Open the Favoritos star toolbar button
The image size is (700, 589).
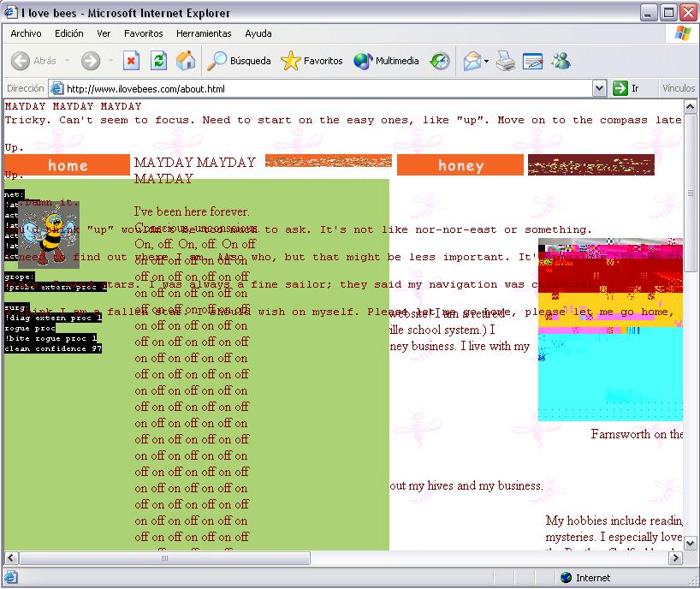point(312,61)
